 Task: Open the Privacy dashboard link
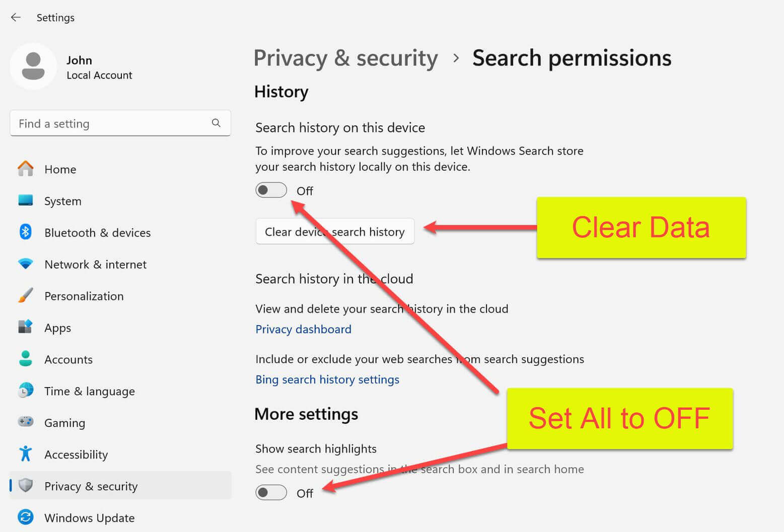tap(303, 329)
